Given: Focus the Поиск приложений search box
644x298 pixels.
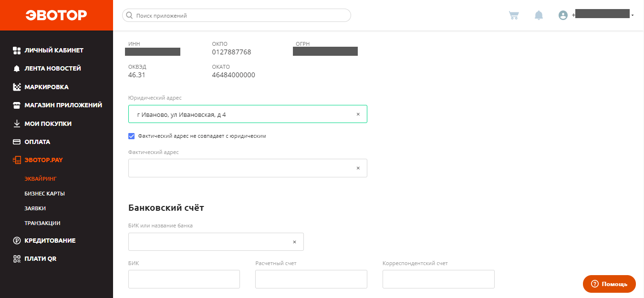Looking at the screenshot, I should tap(237, 15).
